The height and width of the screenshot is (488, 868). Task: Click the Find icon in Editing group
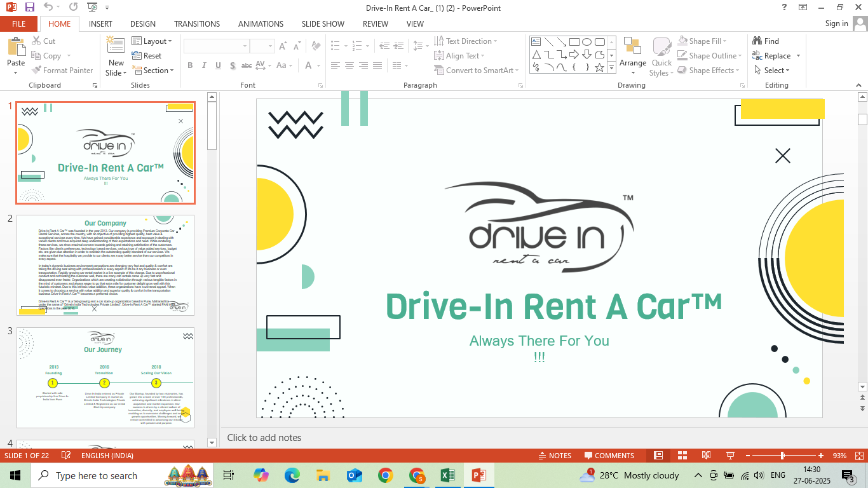pyautogui.click(x=765, y=41)
